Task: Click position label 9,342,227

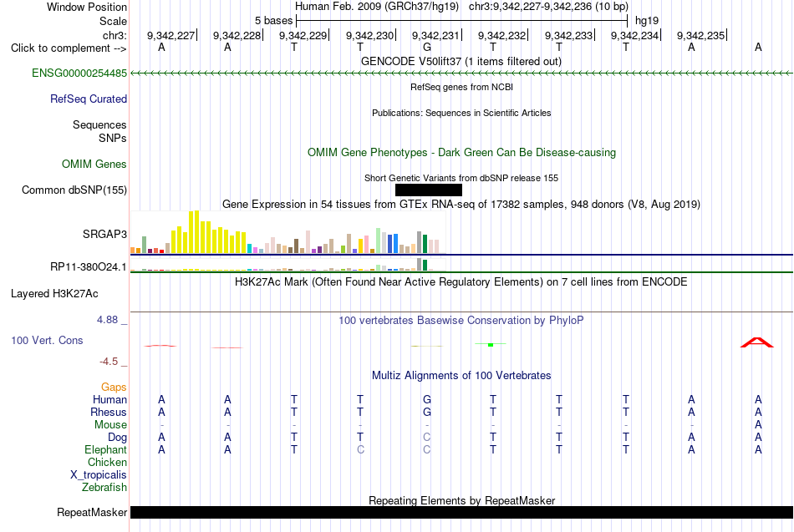Action: 171,35
